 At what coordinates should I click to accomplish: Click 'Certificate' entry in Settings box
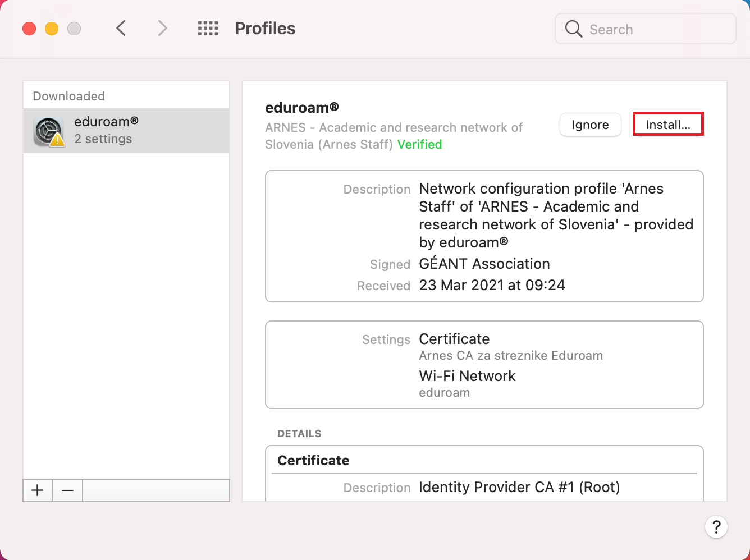click(454, 339)
